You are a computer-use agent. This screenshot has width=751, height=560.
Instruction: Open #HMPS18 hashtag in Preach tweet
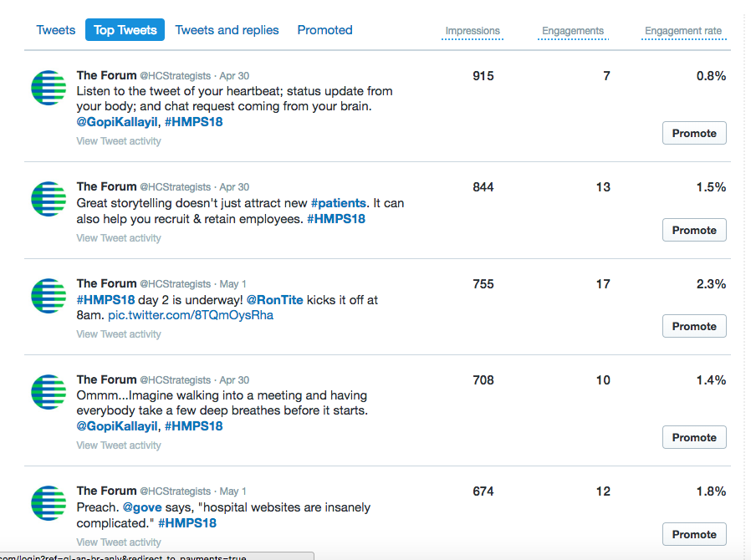(187, 523)
